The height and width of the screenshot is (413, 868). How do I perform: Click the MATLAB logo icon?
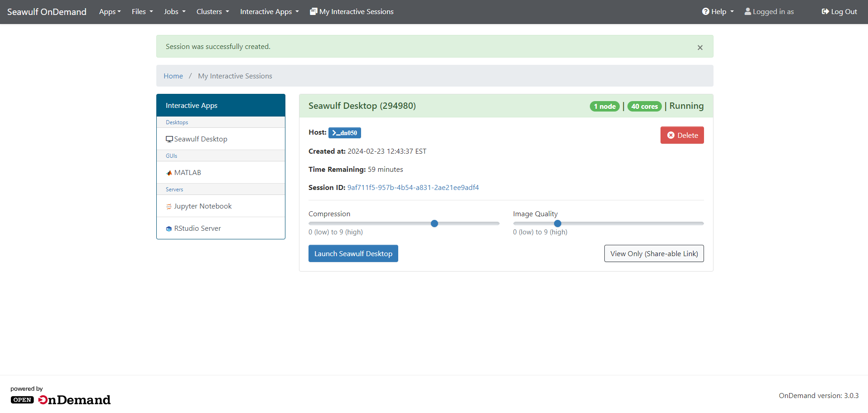pos(169,173)
